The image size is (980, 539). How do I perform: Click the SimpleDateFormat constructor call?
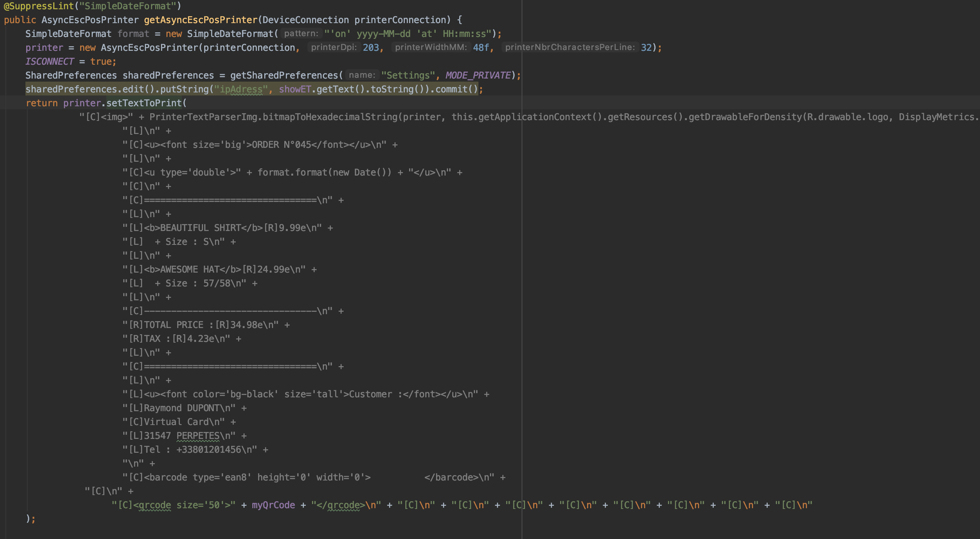coord(233,33)
